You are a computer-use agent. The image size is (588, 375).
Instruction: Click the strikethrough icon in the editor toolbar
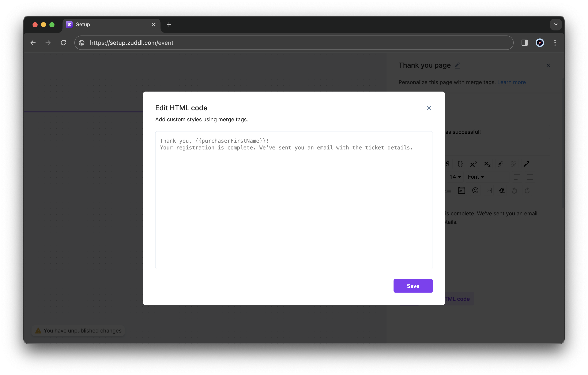(x=448, y=164)
